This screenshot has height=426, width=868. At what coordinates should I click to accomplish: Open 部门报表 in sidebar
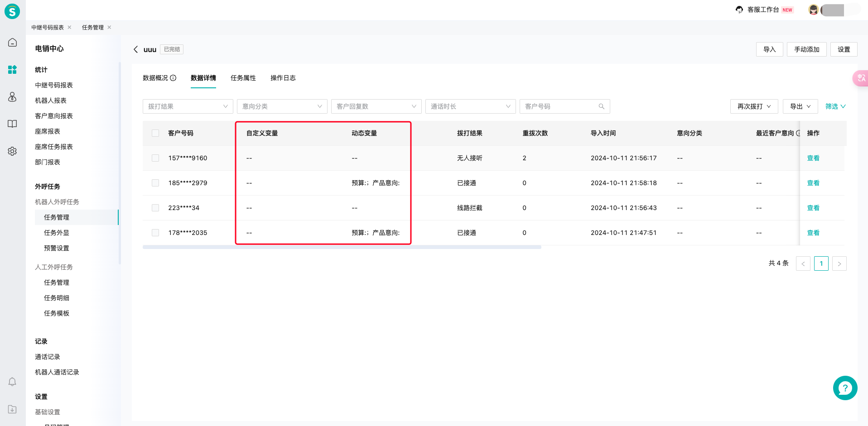(48, 162)
